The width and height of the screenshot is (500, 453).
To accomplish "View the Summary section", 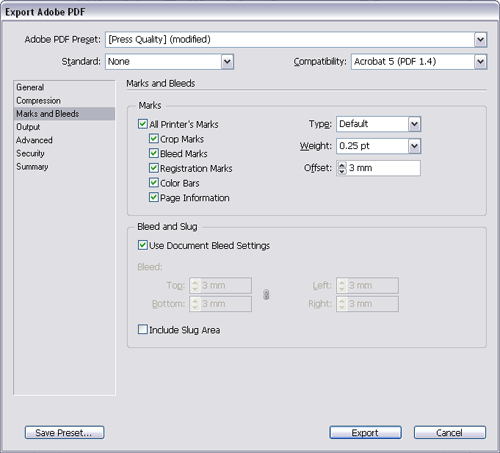I will click(x=64, y=166).
